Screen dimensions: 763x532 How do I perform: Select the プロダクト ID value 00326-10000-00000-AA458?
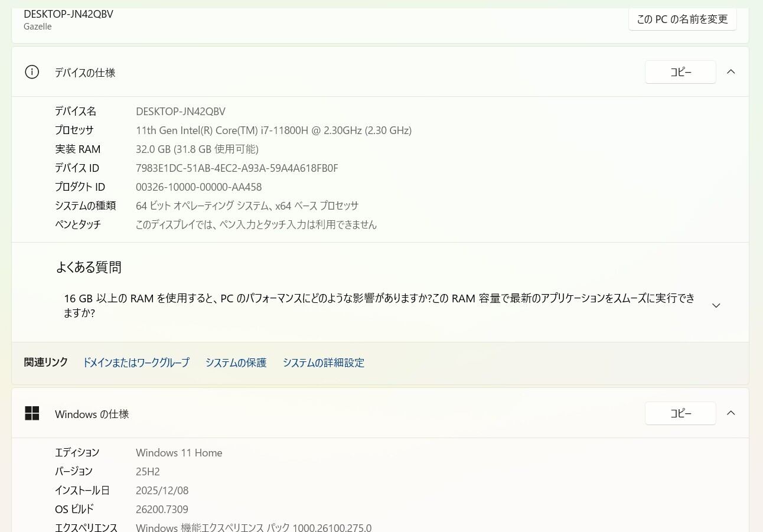tap(198, 187)
